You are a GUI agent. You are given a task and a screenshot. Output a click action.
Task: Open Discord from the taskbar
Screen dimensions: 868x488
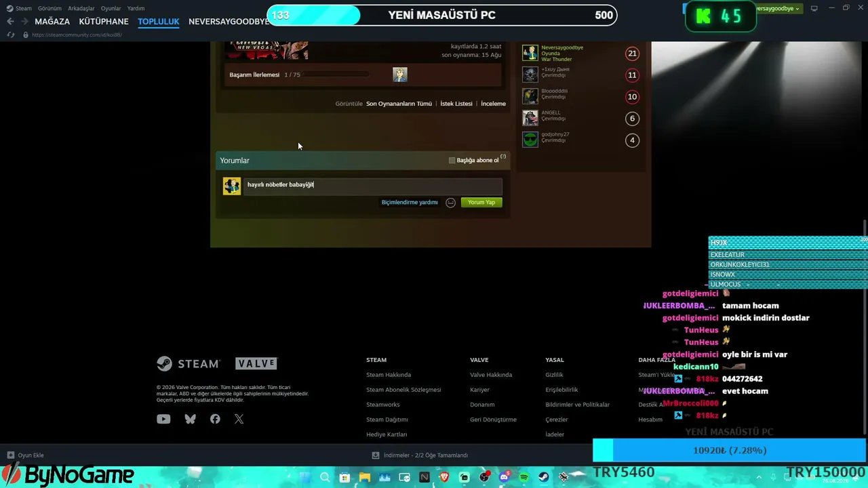point(504,477)
